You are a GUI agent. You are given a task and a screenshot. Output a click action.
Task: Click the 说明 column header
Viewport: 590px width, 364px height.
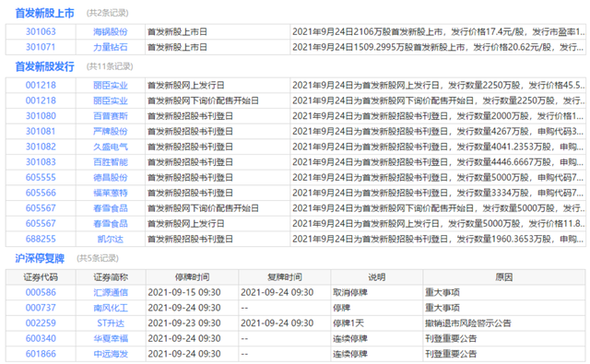click(377, 277)
